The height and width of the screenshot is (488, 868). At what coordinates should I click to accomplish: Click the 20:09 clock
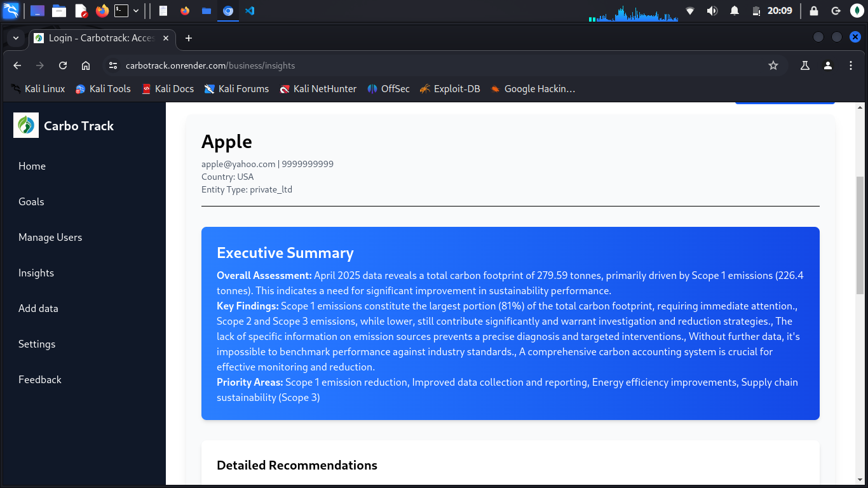pyautogui.click(x=780, y=11)
